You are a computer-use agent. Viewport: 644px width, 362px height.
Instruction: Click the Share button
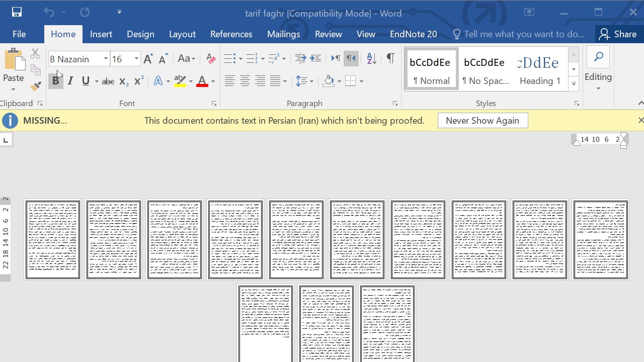pyautogui.click(x=618, y=34)
